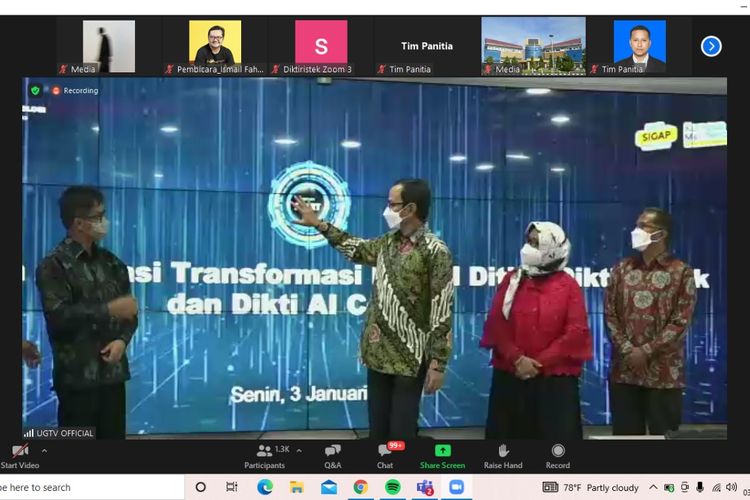Toggle Raise Hand in the meeting toolbar
Viewport: 750px width, 500px height.
(x=503, y=451)
